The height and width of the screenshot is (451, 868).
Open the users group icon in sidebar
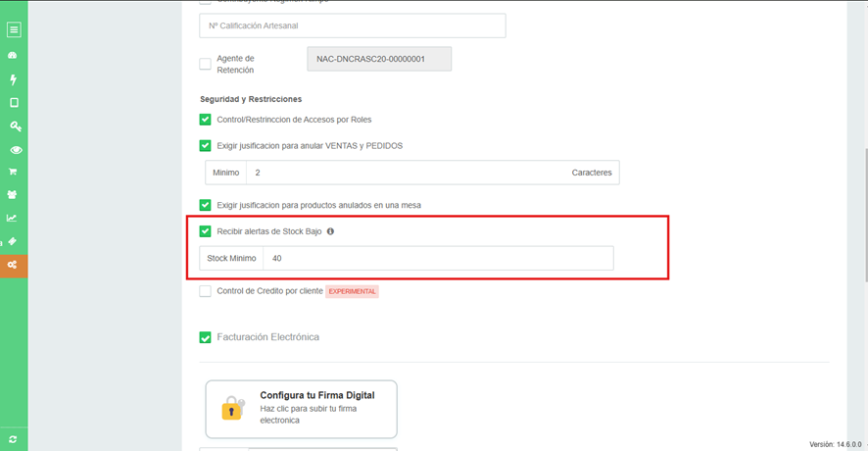(12, 194)
